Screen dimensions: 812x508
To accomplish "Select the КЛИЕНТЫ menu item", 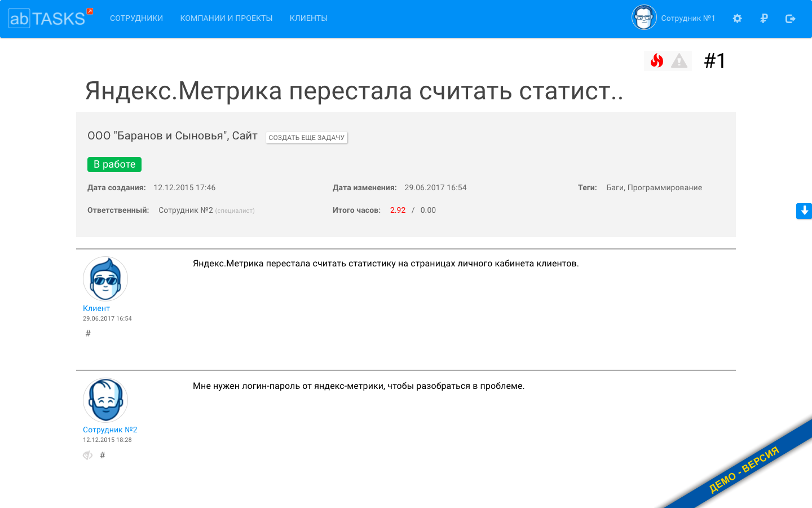I will coord(308,17).
